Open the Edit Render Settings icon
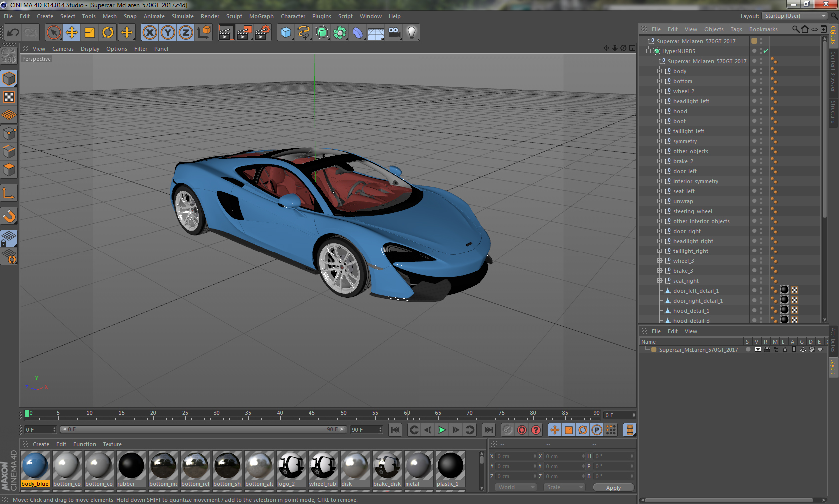This screenshot has height=504, width=839. [x=263, y=33]
